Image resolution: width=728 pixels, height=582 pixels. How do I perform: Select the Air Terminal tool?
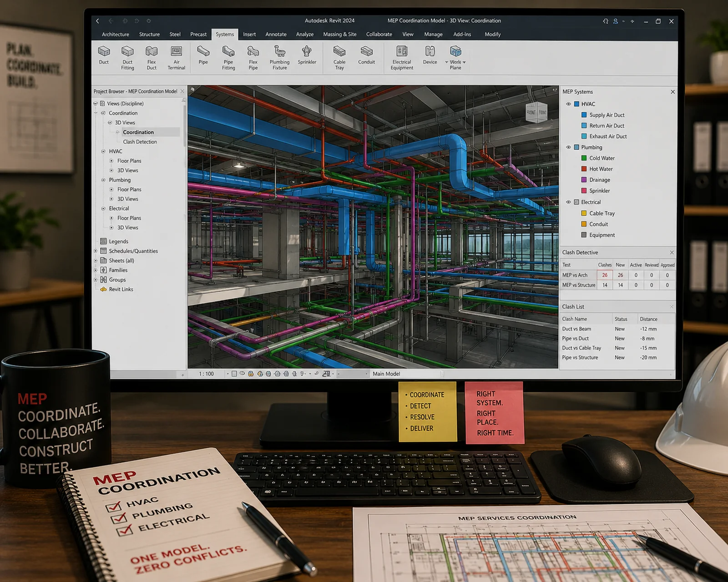[x=176, y=58]
